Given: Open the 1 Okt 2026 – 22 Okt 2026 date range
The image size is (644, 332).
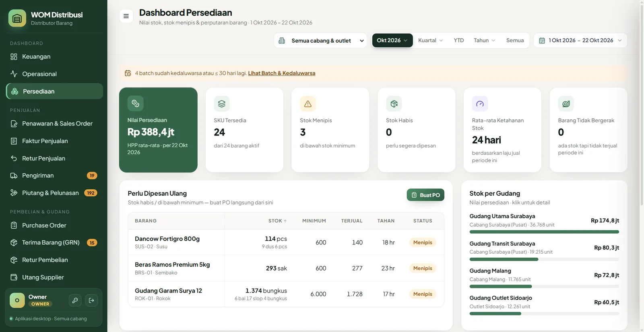Looking at the screenshot, I should pyautogui.click(x=580, y=41).
